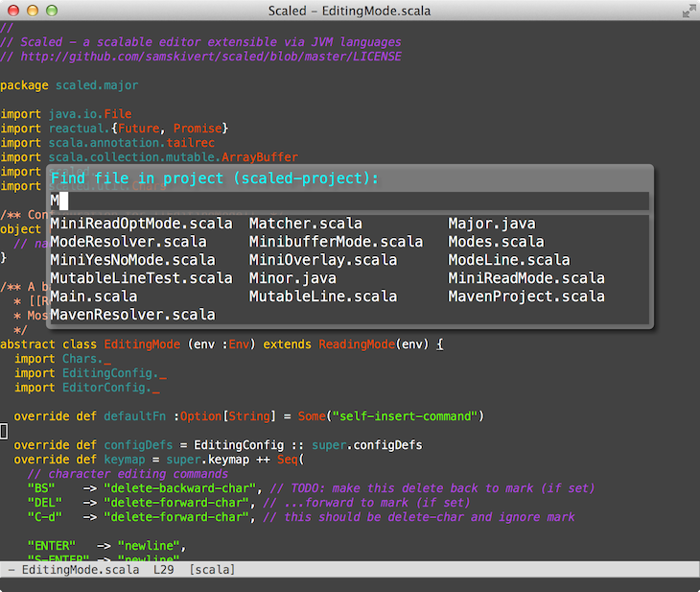700x592 pixels.
Task: Choose Major.java from file completions
Action: point(492,224)
